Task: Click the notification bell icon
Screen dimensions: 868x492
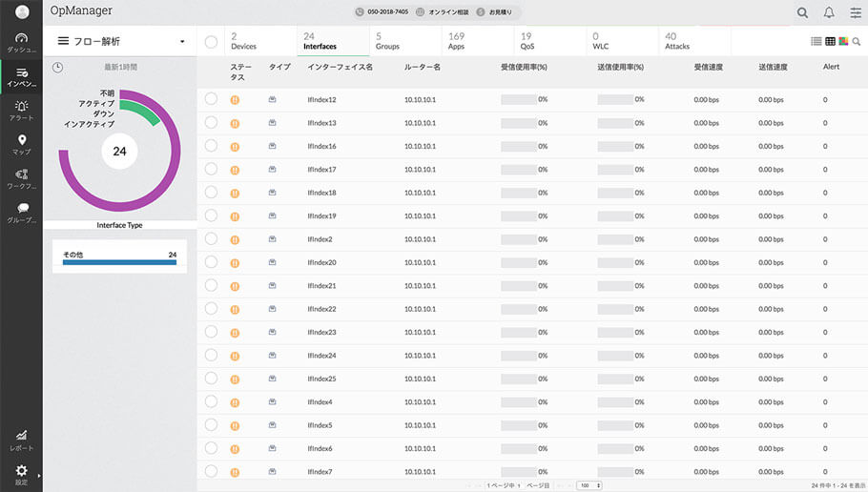Action: tap(829, 12)
